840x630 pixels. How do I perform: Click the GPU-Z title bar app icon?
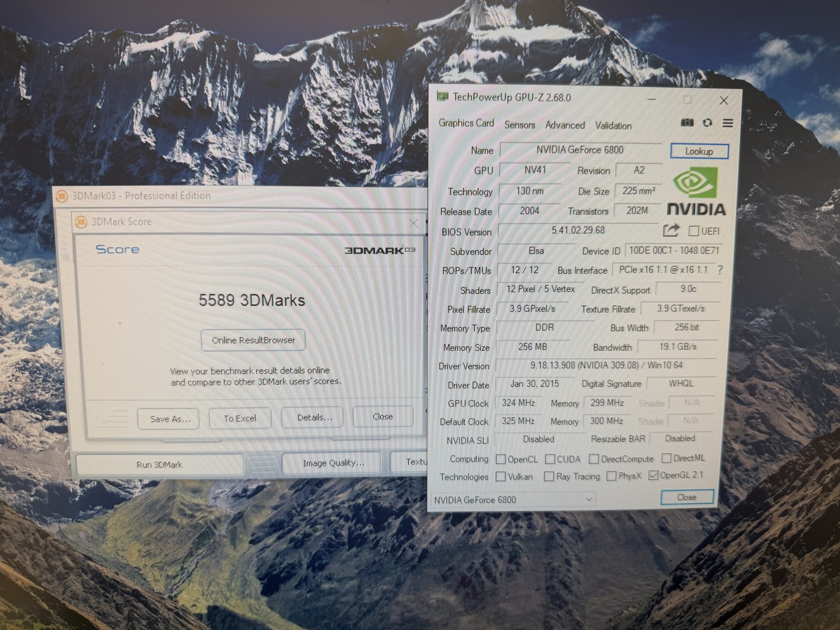442,96
